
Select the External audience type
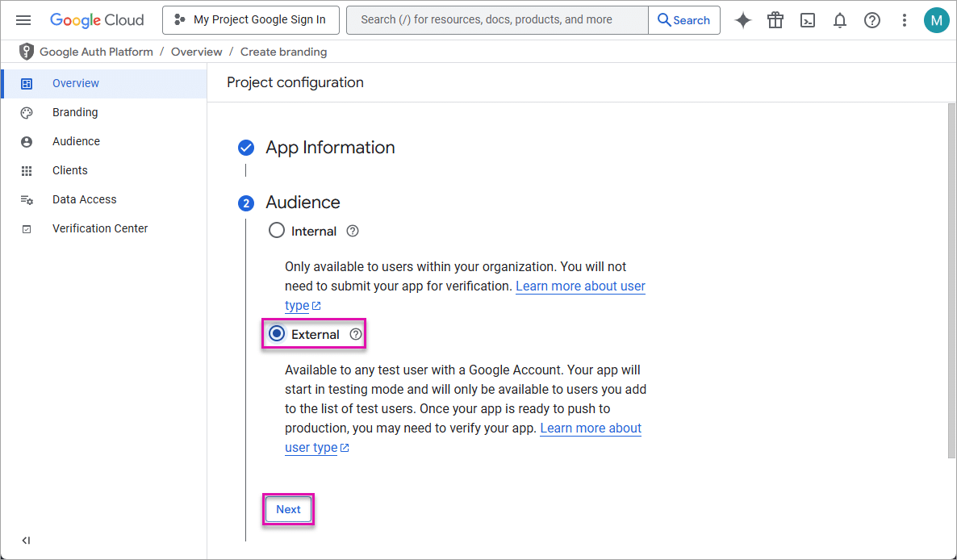pyautogui.click(x=278, y=333)
